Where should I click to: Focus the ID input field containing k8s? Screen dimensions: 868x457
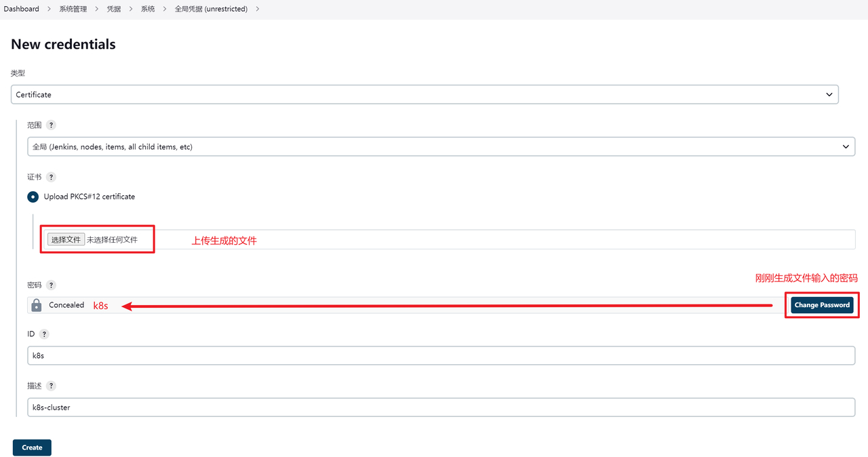pos(441,356)
